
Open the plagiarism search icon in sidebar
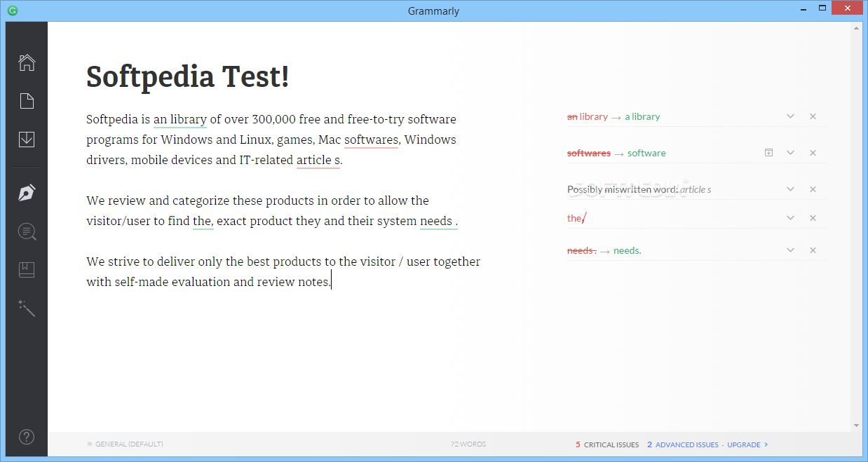(x=27, y=231)
